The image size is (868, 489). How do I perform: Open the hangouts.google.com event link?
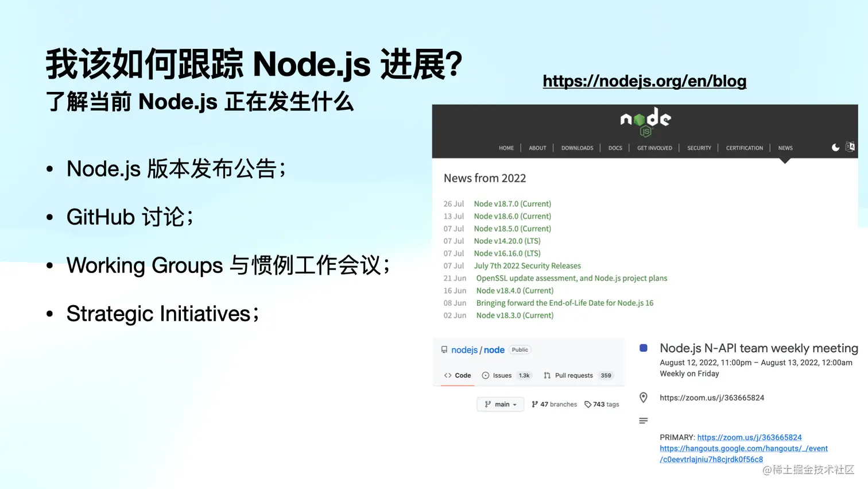click(x=743, y=454)
